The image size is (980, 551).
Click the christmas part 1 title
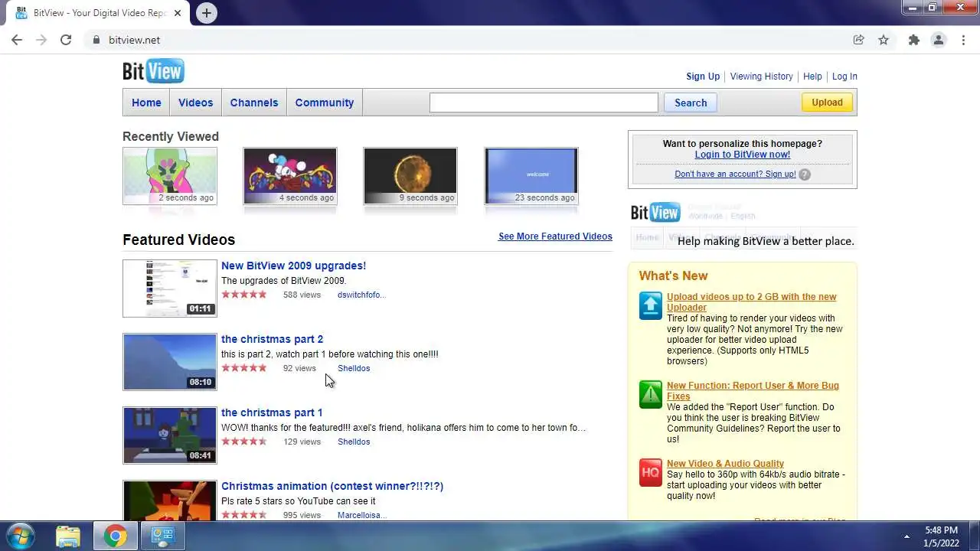[272, 412]
